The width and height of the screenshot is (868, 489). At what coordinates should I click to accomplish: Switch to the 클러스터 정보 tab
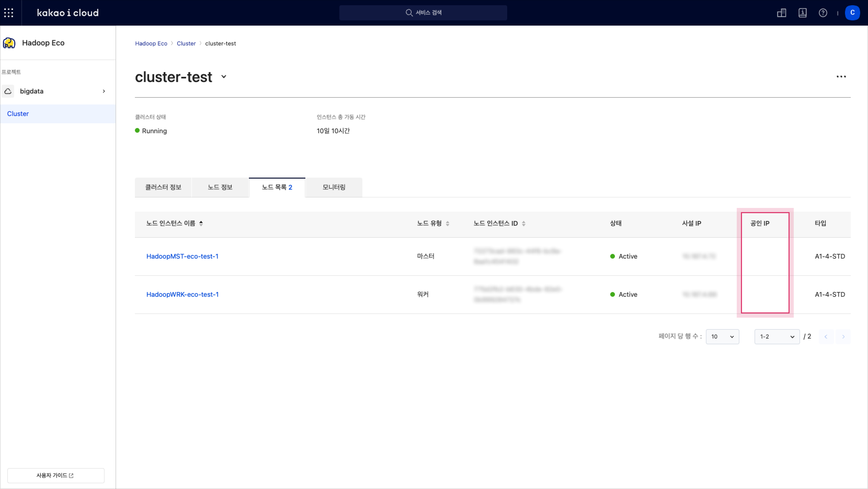(163, 187)
